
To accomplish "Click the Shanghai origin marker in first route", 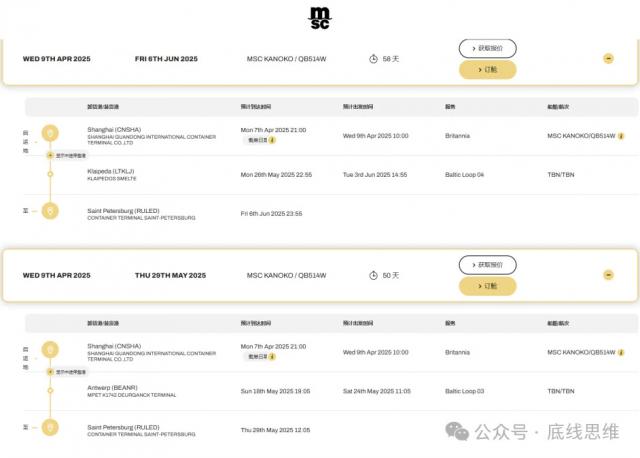I will pos(50,133).
